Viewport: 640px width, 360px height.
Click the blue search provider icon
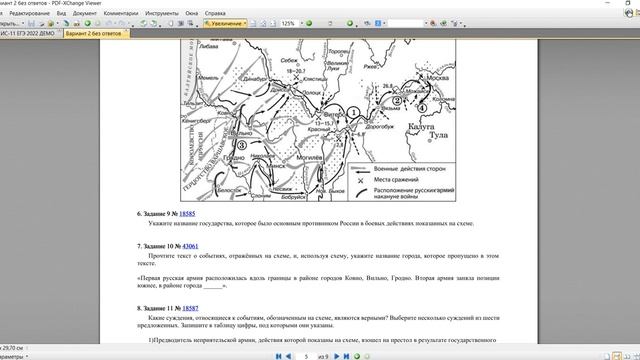378,24
